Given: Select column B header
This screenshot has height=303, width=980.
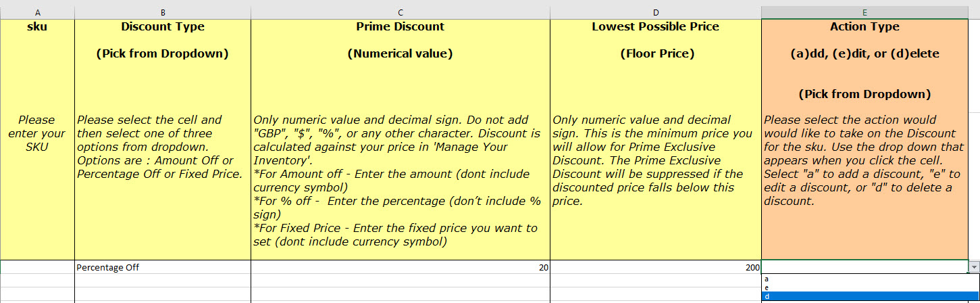Looking at the screenshot, I should coord(163,12).
